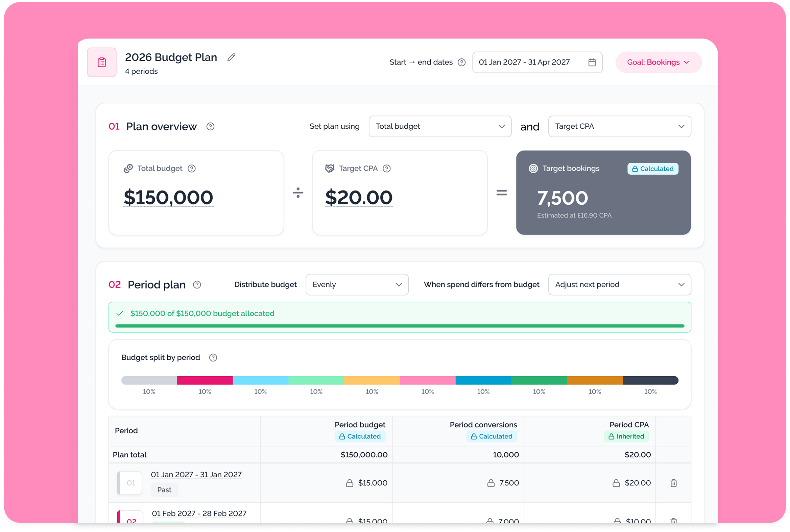Click the 01 period number badge
Screen dimensions: 790x532
(130, 483)
